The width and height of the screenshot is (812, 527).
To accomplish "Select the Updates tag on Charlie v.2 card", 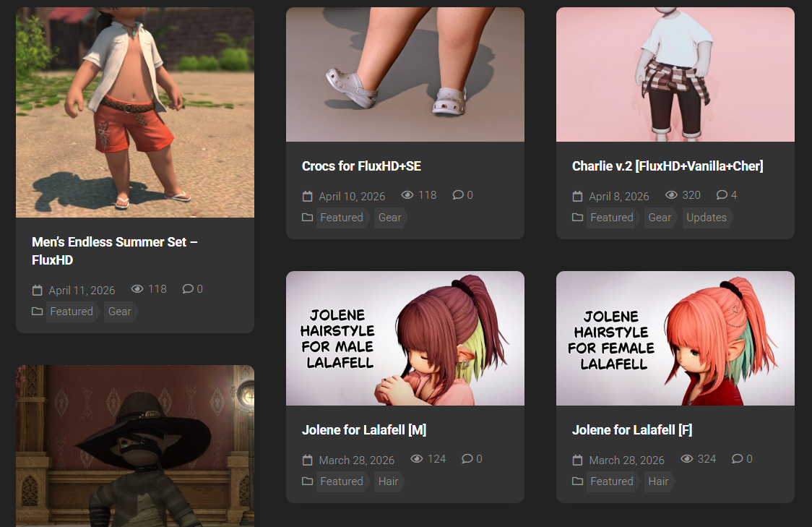I will click(707, 218).
